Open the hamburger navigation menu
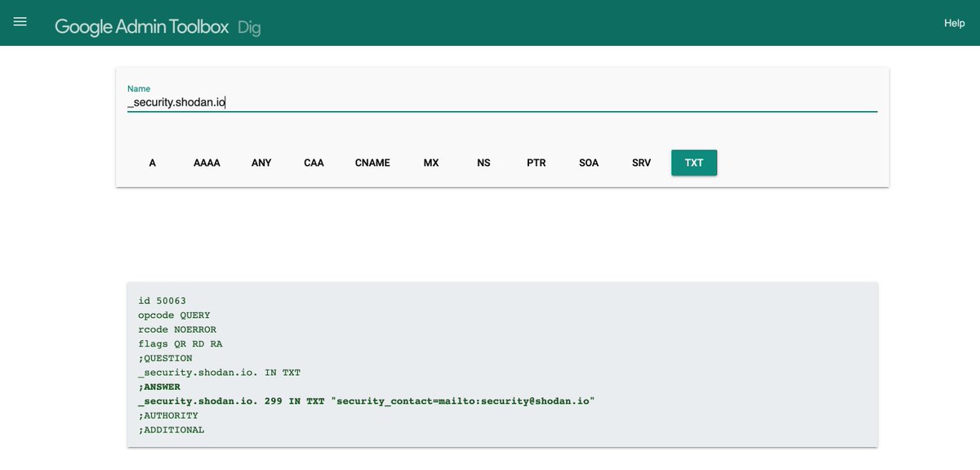 pyautogui.click(x=20, y=22)
